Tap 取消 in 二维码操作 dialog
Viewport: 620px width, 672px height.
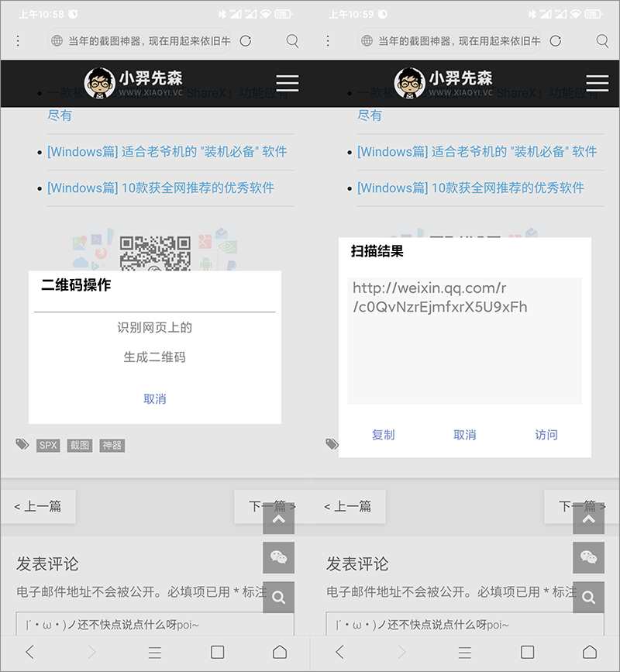(155, 399)
